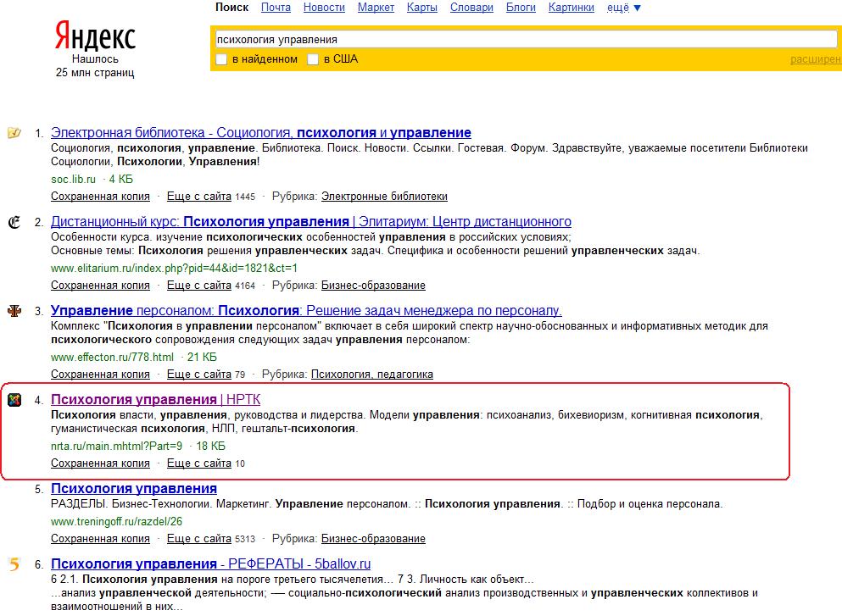Open Словари in top navigation

pos(471,8)
